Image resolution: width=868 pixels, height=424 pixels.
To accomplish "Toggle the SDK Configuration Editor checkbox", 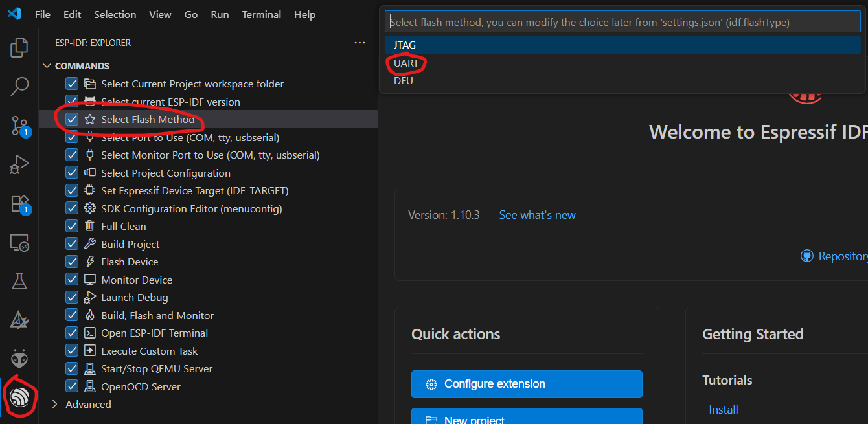I will coord(72,208).
